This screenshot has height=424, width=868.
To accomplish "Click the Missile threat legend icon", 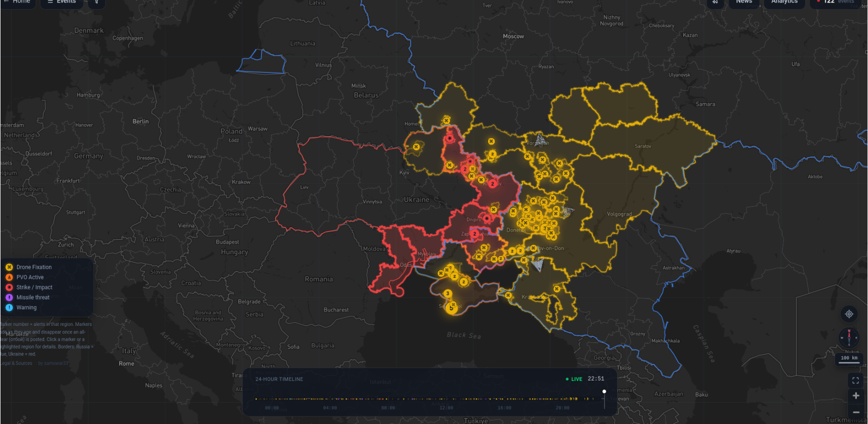I will [x=9, y=297].
